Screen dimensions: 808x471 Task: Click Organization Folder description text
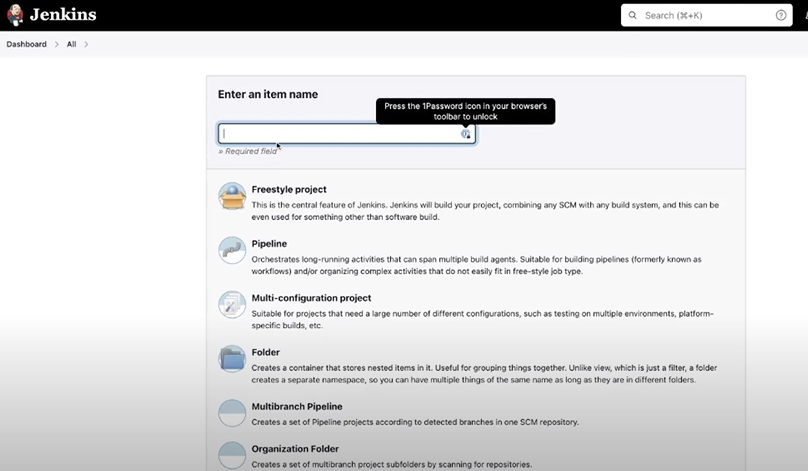tap(392, 464)
